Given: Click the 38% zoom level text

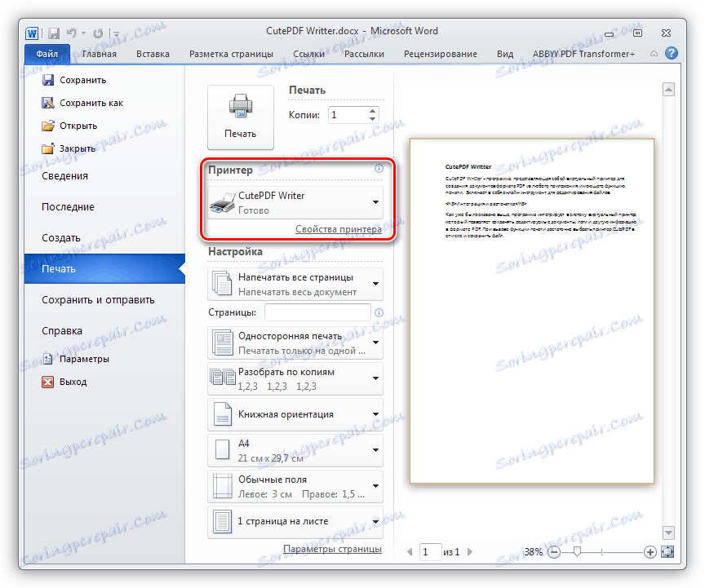Looking at the screenshot, I should point(534,551).
